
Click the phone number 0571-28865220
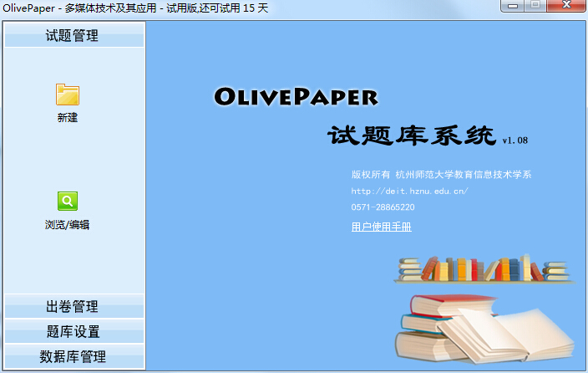click(383, 207)
